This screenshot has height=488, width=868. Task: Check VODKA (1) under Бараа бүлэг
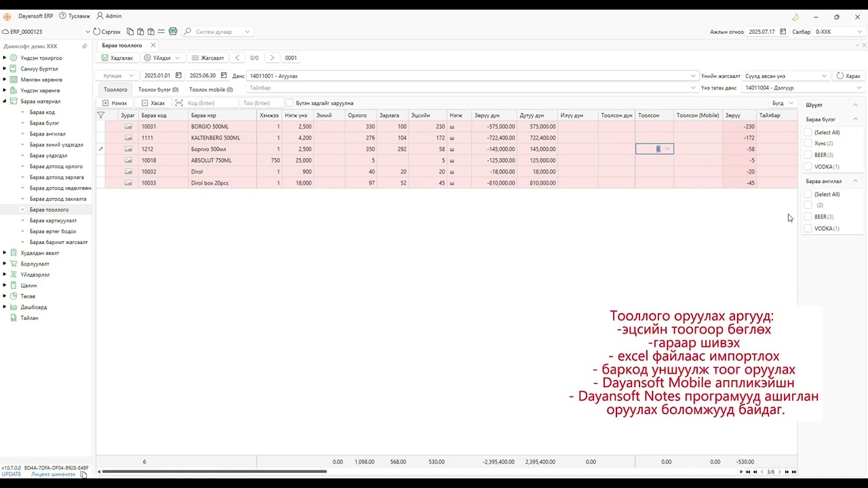pyautogui.click(x=808, y=167)
